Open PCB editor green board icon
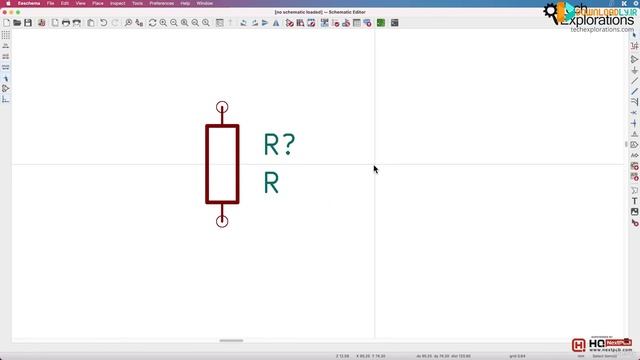The height and width of the screenshot is (360, 640). coord(381,23)
